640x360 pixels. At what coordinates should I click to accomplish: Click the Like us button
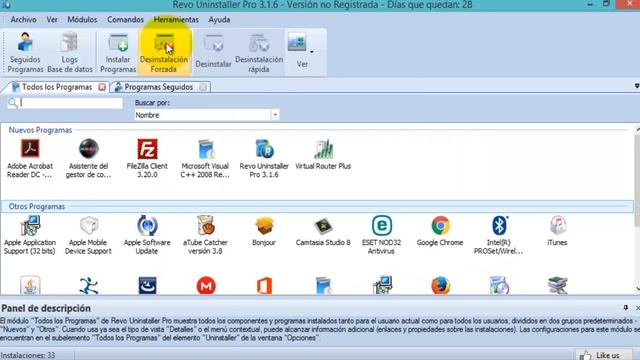(x=605, y=355)
